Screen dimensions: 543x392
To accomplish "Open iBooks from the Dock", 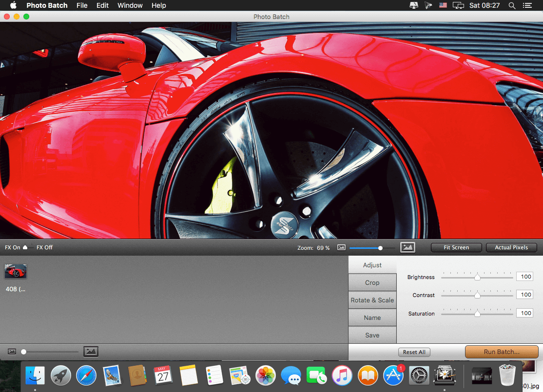I will click(368, 375).
